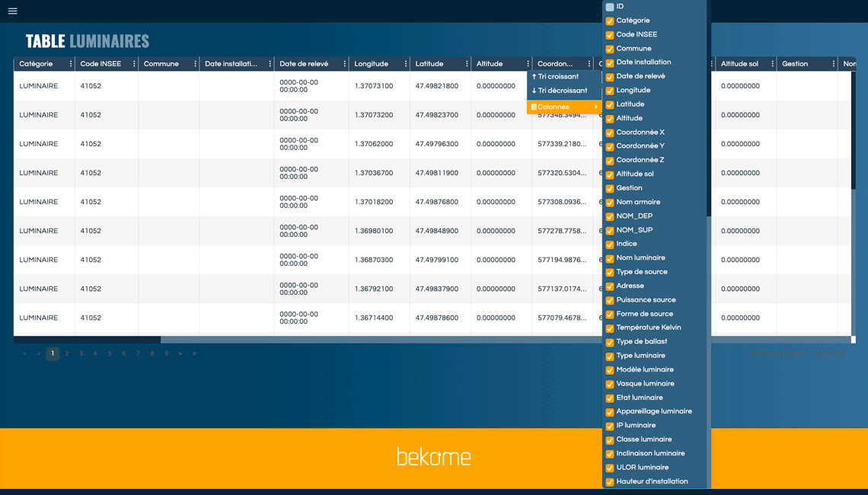The height and width of the screenshot is (495, 868).
Task: Click the next page arrow
Action: 180,353
